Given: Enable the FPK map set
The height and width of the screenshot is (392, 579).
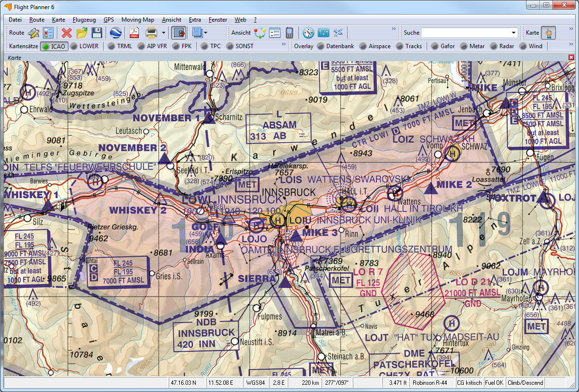Looking at the screenshot, I should click(182, 46).
